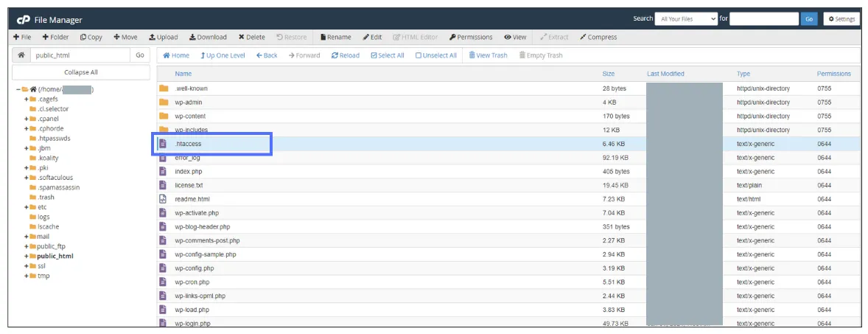Click the .well-known folder icon

[x=164, y=88]
